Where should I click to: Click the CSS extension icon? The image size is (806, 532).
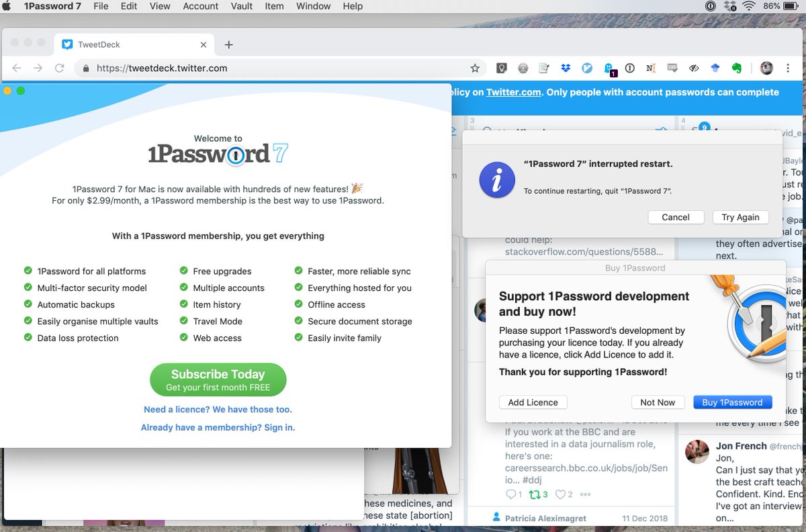pyautogui.click(x=672, y=68)
